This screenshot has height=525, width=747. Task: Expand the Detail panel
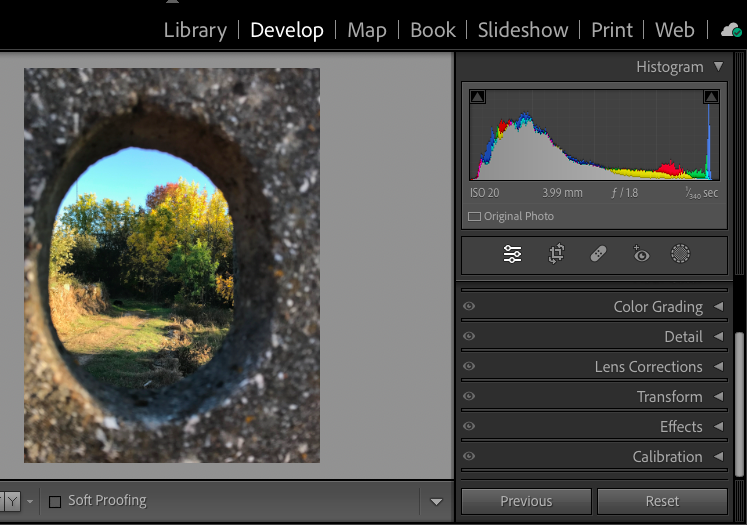coord(683,337)
